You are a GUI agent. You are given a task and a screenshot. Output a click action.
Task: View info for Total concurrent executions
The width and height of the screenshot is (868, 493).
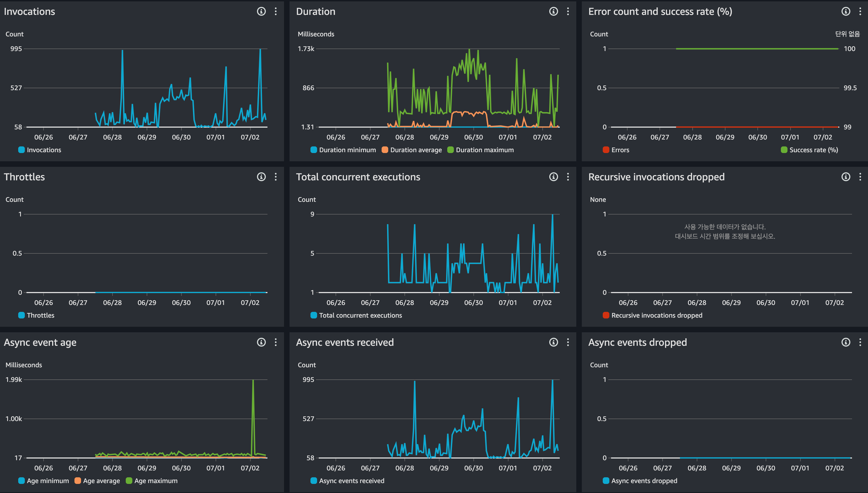pos(553,177)
